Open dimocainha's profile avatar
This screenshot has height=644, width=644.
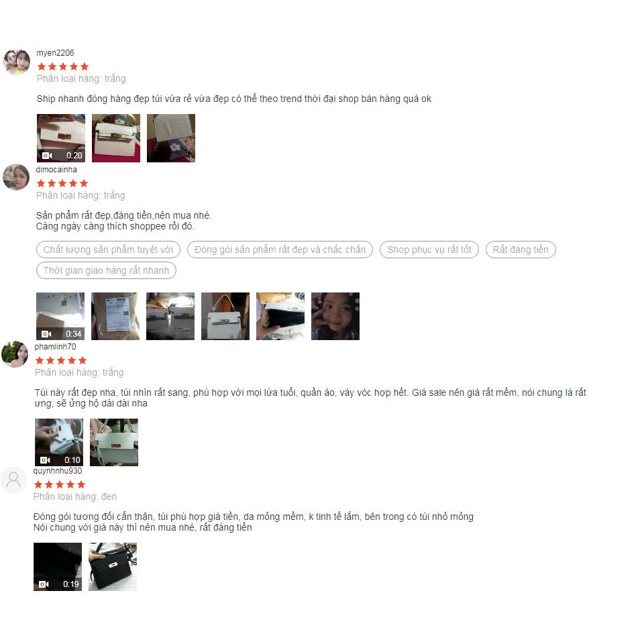click(16, 177)
